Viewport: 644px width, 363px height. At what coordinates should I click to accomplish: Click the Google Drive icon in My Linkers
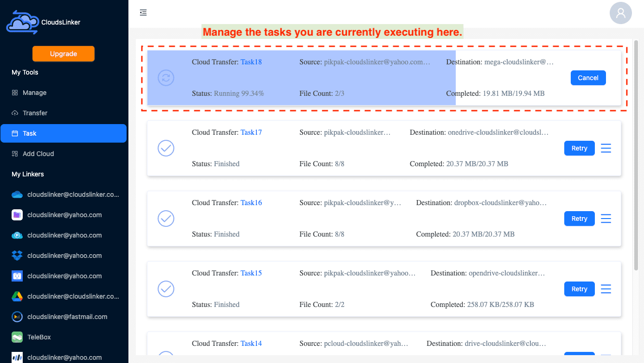click(x=17, y=296)
